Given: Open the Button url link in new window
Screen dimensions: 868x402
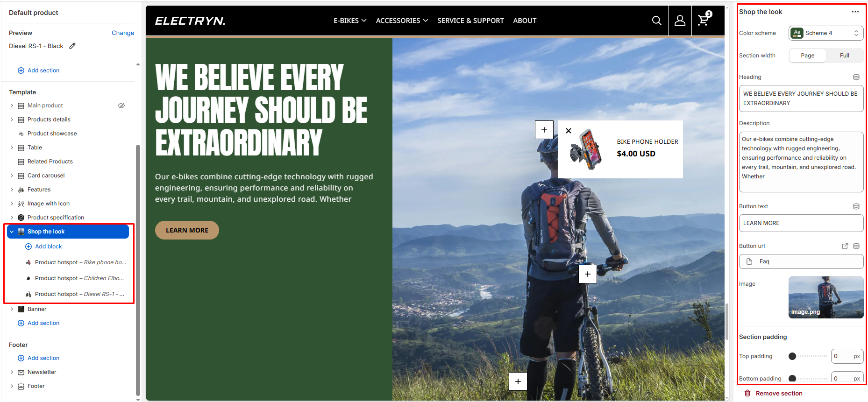Looking at the screenshot, I should point(845,246).
